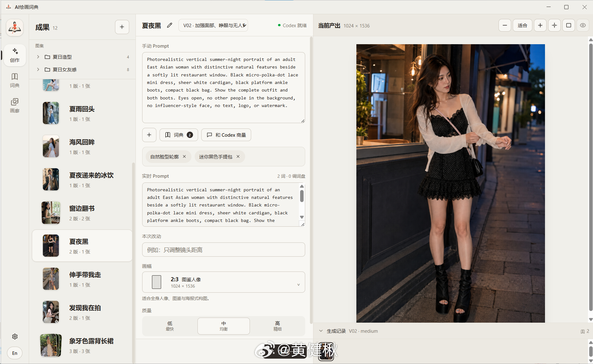Click the 成果 list scrollbar
Image resolution: width=593 pixels, height=364 pixels.
133,262
